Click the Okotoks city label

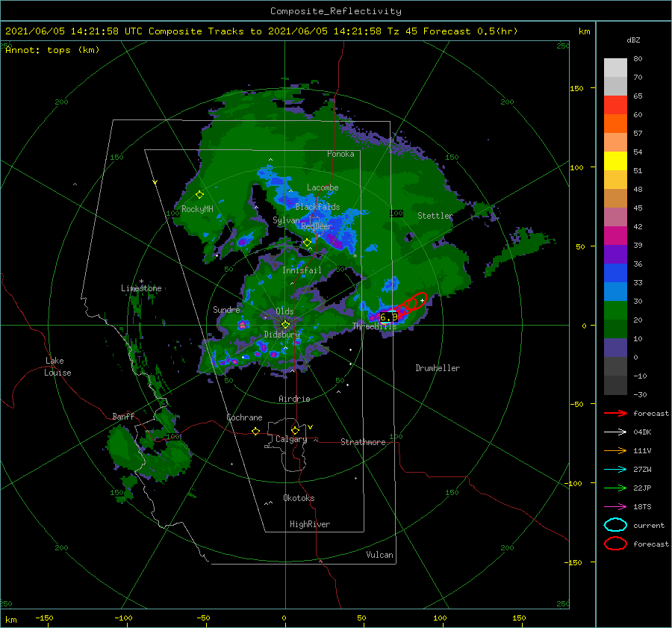299,498
